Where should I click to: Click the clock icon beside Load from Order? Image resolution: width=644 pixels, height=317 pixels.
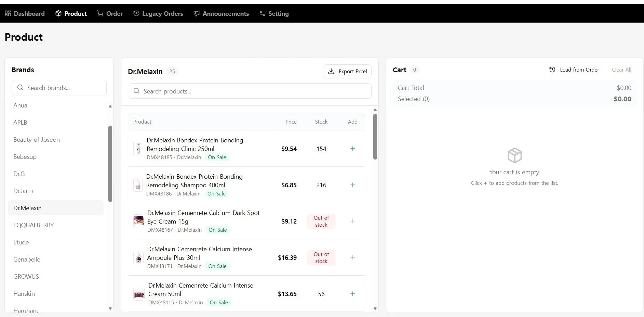tap(552, 69)
